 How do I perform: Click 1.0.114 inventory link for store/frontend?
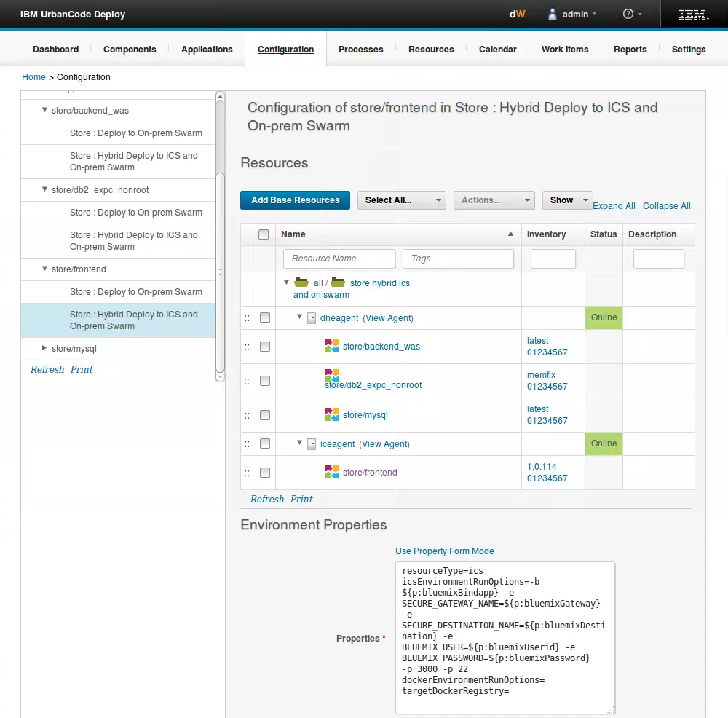click(542, 466)
